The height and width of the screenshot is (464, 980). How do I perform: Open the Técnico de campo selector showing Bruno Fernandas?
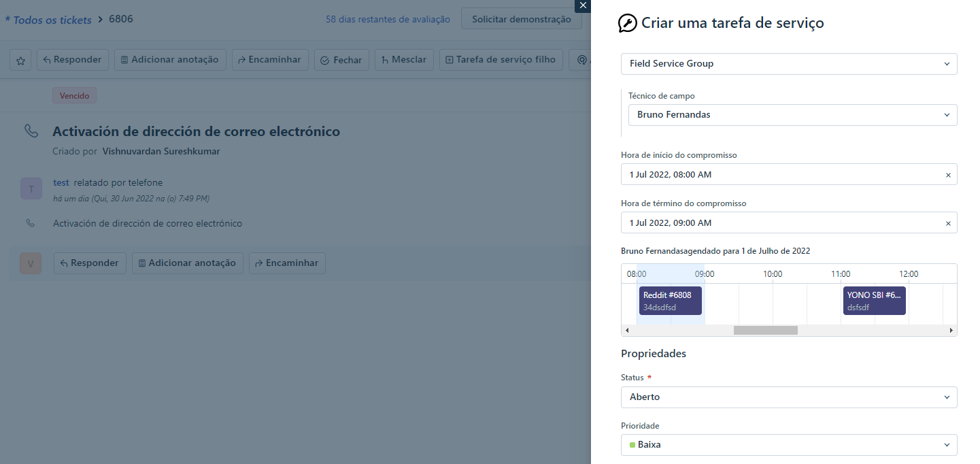click(x=792, y=114)
